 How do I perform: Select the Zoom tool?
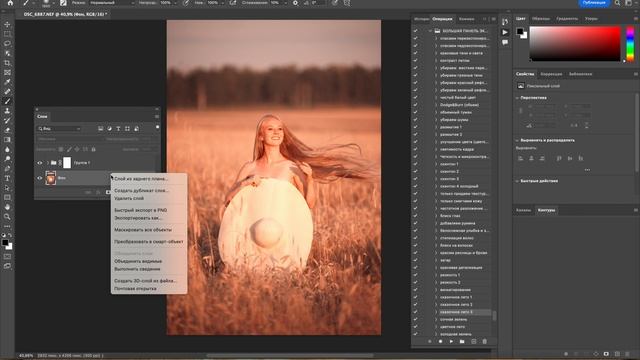click(7, 217)
